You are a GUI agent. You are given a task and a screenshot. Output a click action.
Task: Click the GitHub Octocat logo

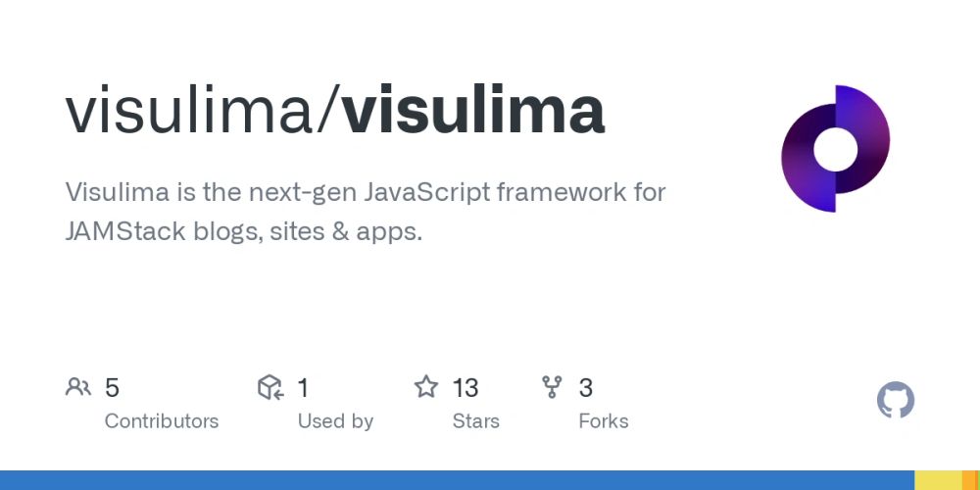[x=895, y=401]
